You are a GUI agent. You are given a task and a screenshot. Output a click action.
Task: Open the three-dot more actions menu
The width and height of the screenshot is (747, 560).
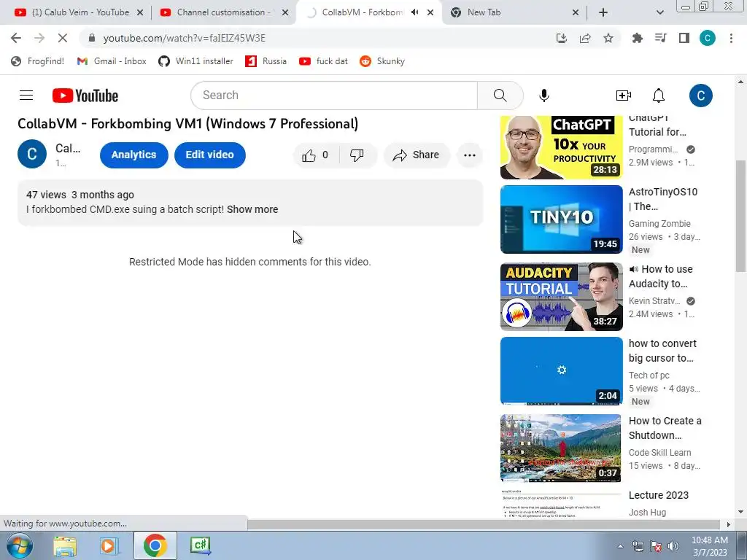pos(470,155)
